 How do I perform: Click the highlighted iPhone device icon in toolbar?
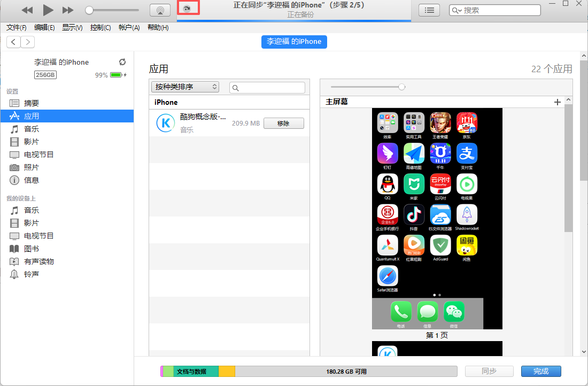tap(188, 8)
